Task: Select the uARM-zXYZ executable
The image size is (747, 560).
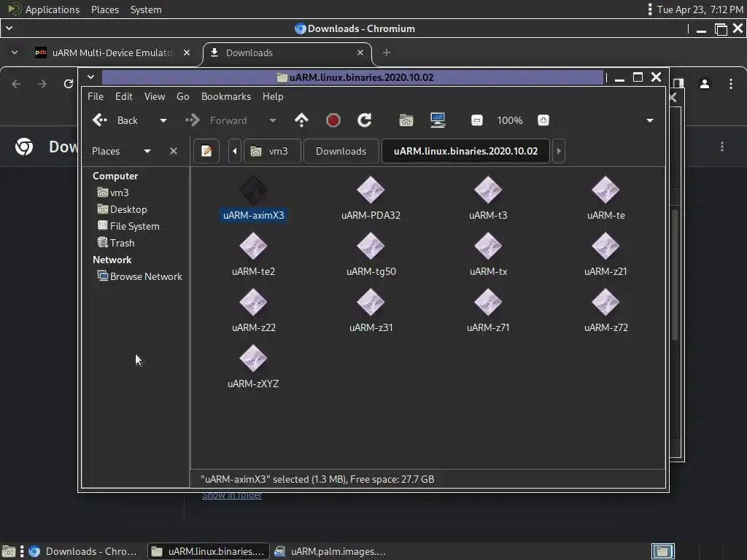Action: 253,359
